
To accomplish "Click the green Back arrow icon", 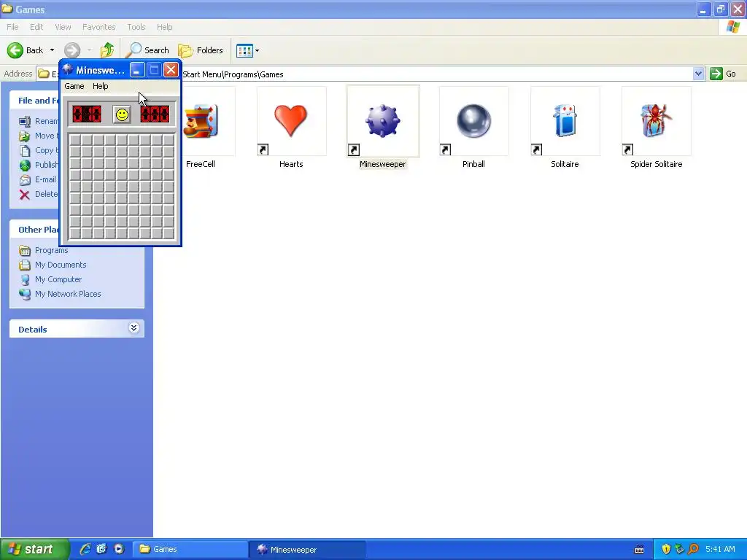I will [15, 50].
